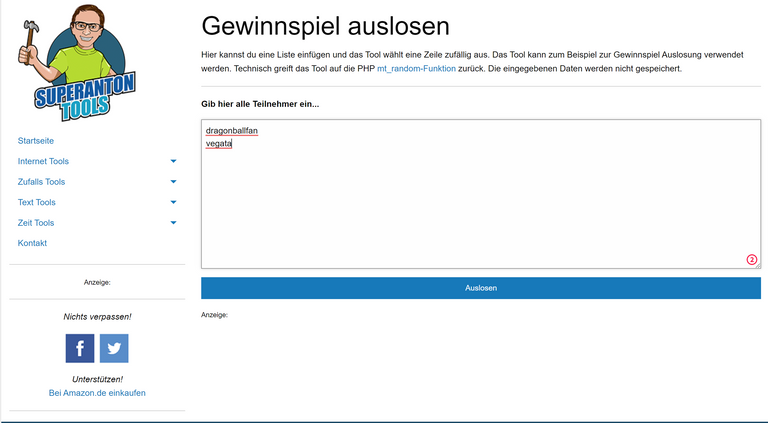Expand the Zufalls Tools dropdown arrow
The height and width of the screenshot is (423, 768).
(173, 182)
